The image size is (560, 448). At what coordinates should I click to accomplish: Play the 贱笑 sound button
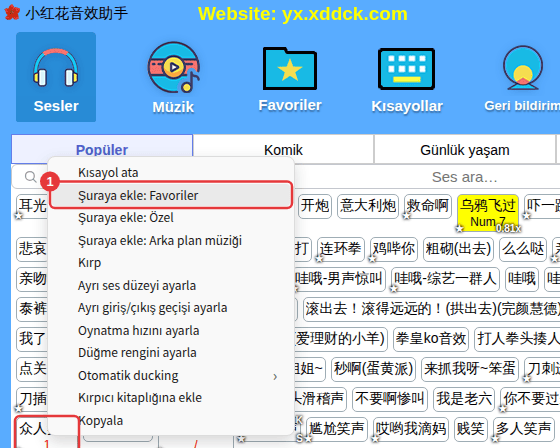471,429
